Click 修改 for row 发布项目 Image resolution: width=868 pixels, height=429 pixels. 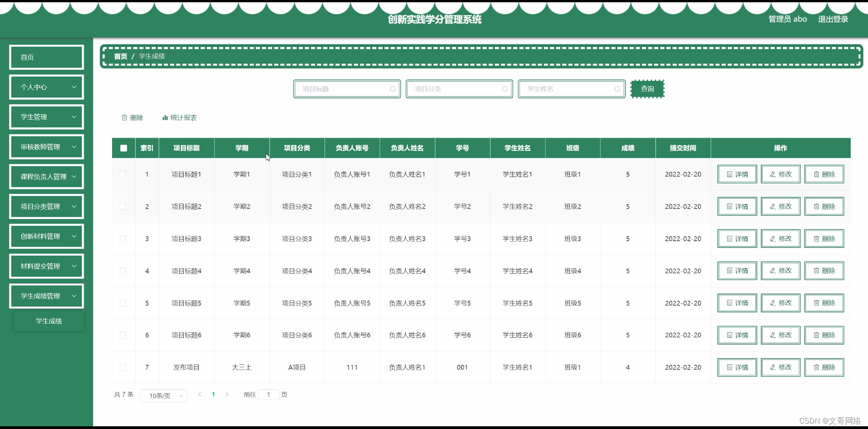[x=781, y=368]
